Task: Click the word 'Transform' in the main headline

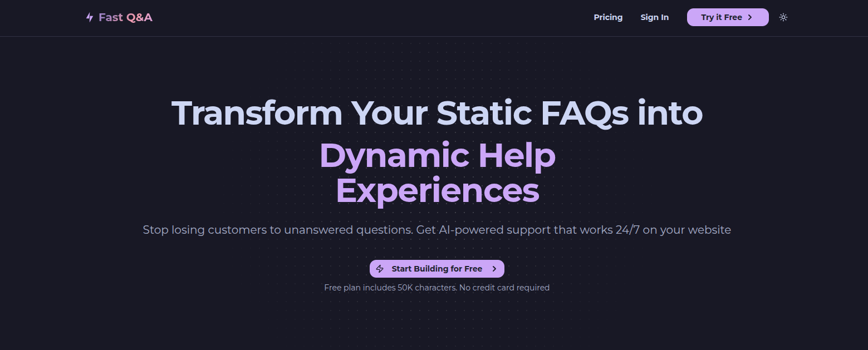Action: click(257, 113)
